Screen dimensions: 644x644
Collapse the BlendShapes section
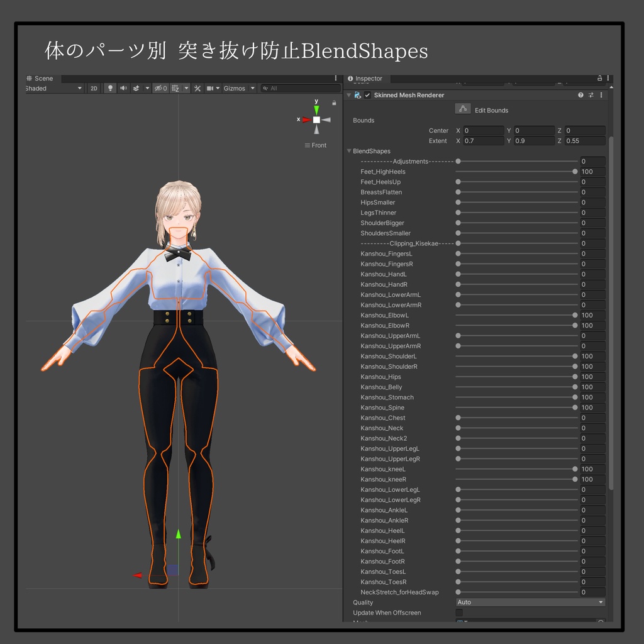(x=350, y=151)
